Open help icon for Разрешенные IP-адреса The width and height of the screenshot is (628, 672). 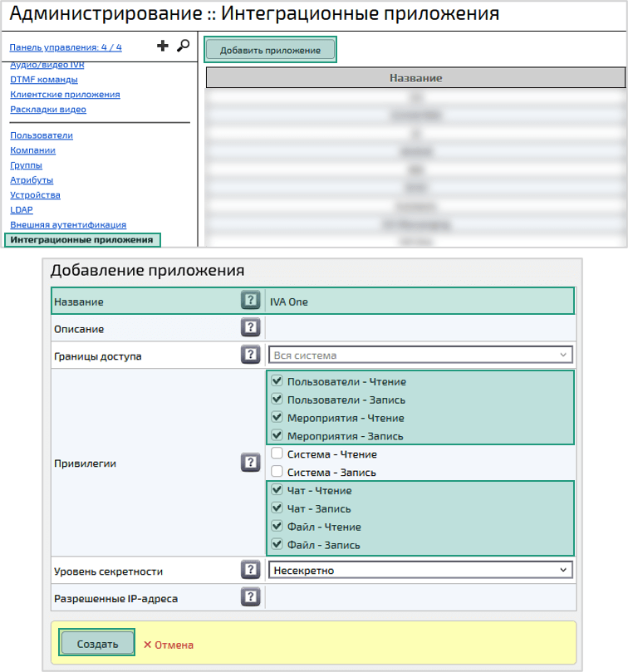point(250,597)
